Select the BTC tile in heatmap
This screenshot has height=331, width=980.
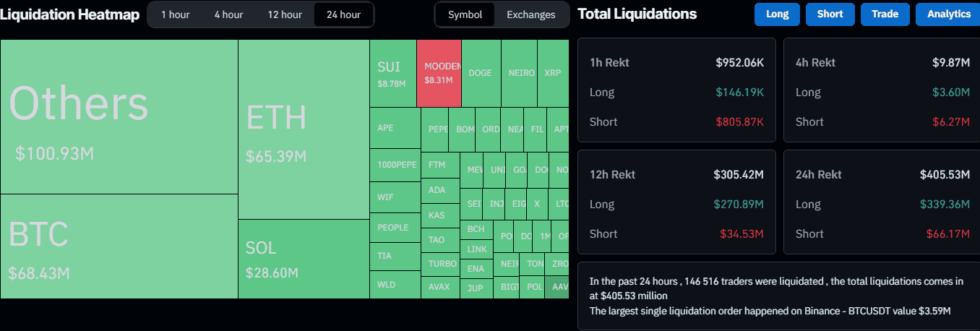119,246
